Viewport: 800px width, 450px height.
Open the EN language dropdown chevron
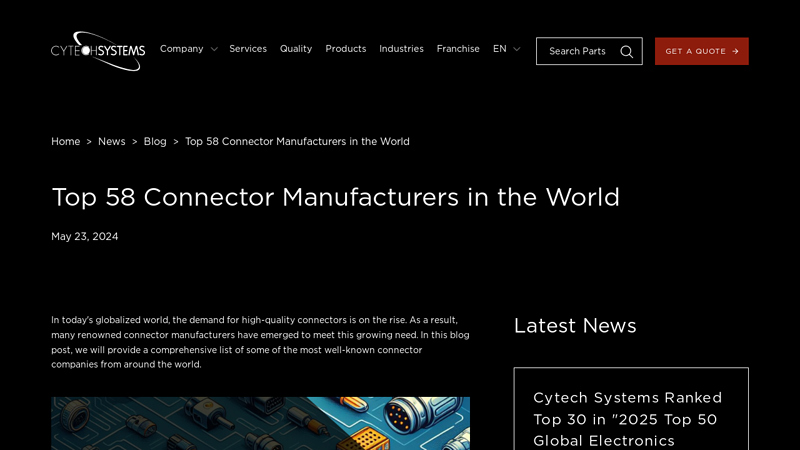(x=517, y=49)
